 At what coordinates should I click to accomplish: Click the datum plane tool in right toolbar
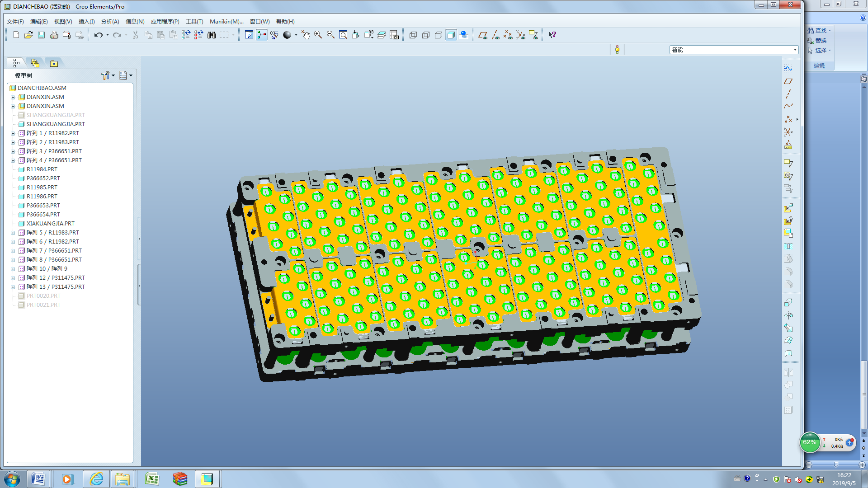coord(788,81)
